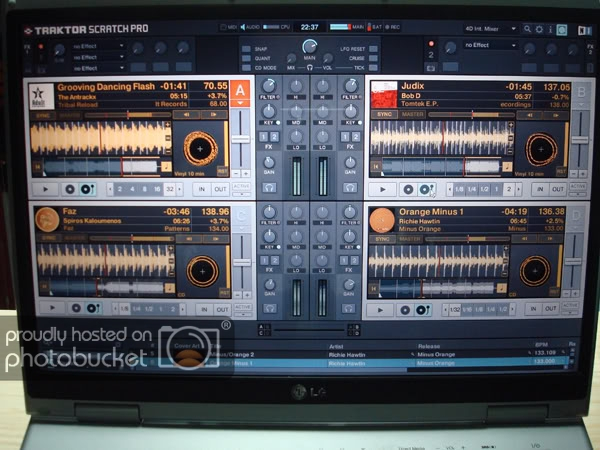Click the cue-play vinyl icon on deck B
This screenshot has width=600, height=450.
pos(426,189)
